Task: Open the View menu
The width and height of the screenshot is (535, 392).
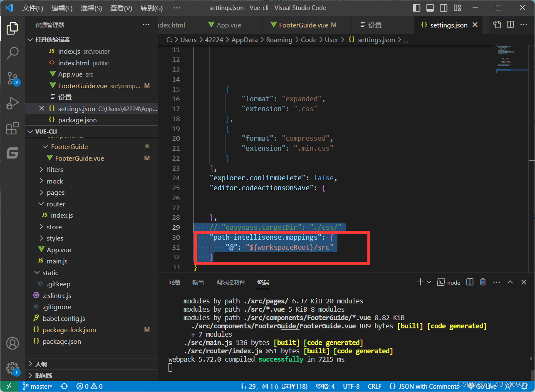Action: click(121, 8)
